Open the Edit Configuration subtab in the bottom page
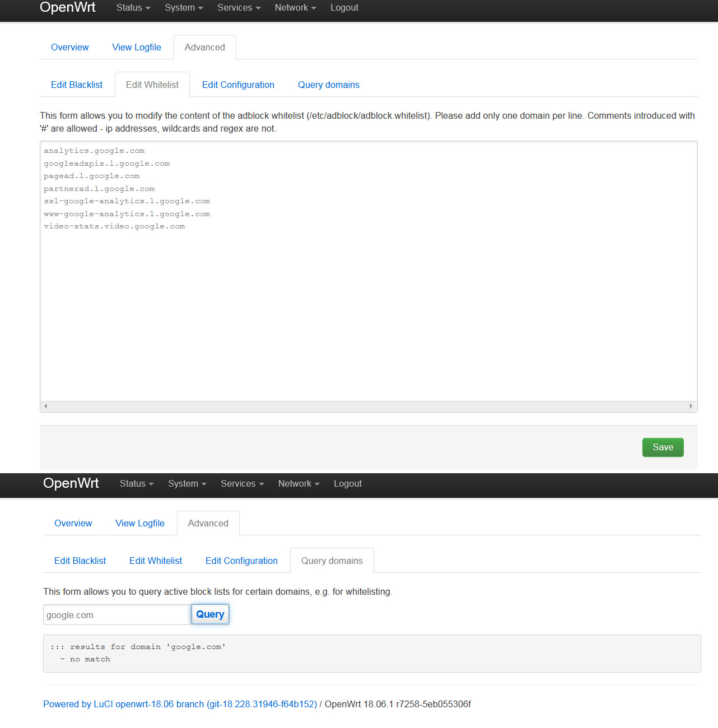 pyautogui.click(x=241, y=561)
